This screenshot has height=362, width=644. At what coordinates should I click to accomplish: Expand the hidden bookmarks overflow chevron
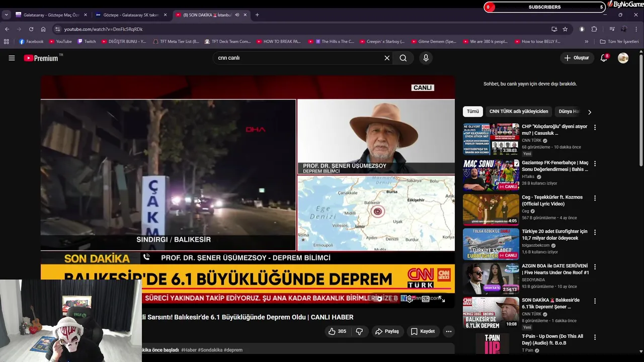tap(587, 42)
